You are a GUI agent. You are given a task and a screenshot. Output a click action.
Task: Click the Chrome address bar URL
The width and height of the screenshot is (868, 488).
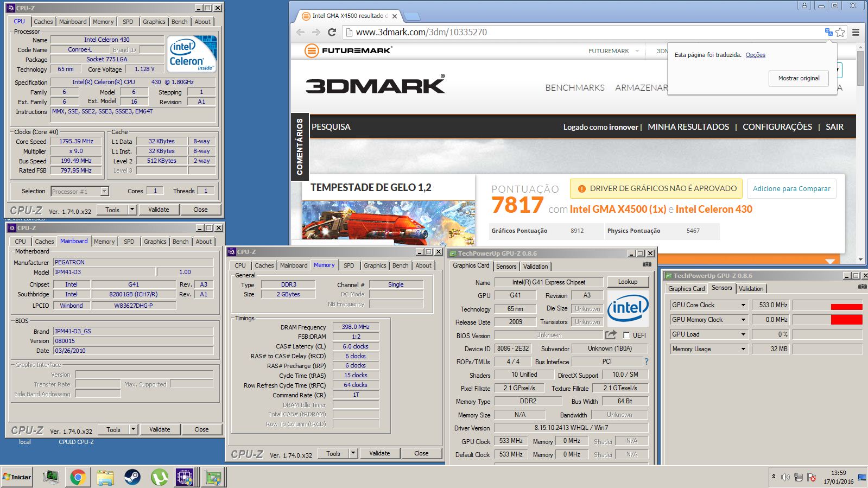pos(421,32)
